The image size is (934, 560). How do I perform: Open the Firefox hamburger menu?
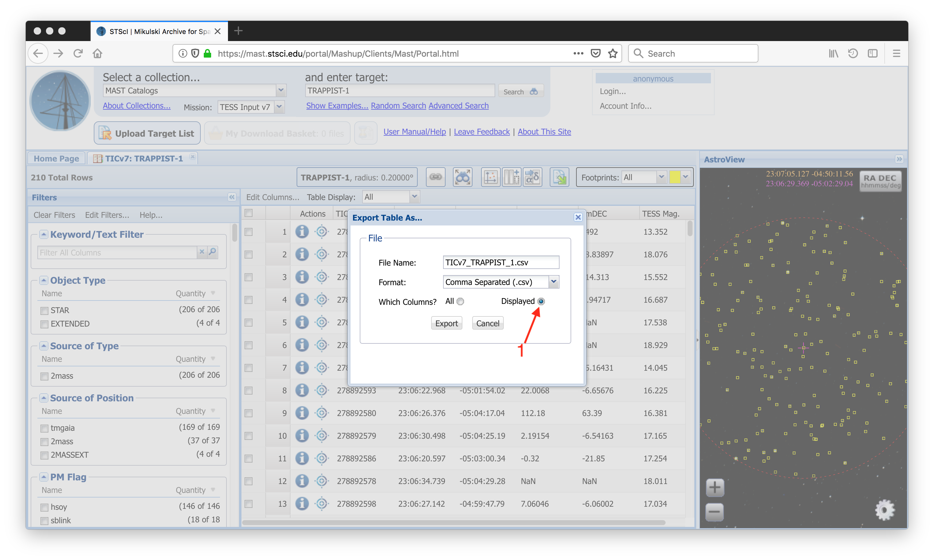pos(896,53)
